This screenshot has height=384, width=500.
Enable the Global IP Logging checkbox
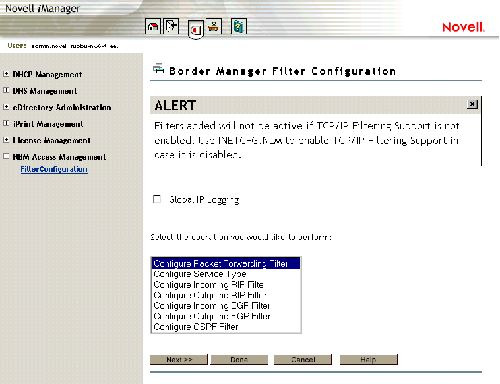coord(157,199)
